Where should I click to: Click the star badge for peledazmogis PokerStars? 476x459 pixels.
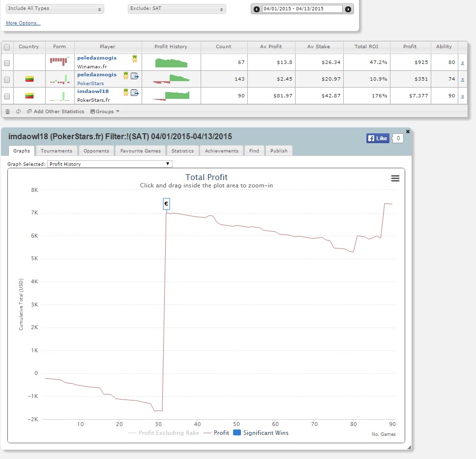tap(126, 75)
